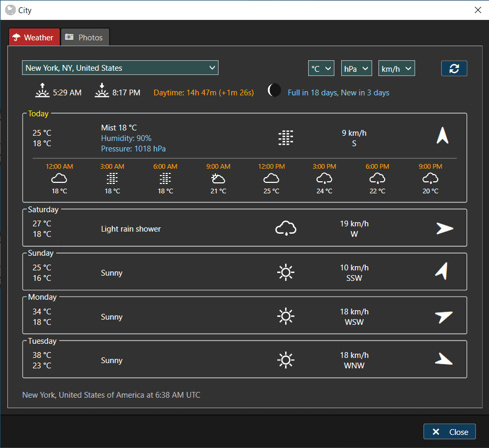Click the cloud icon at 12:00 PM
489x448 pixels.
point(271,179)
